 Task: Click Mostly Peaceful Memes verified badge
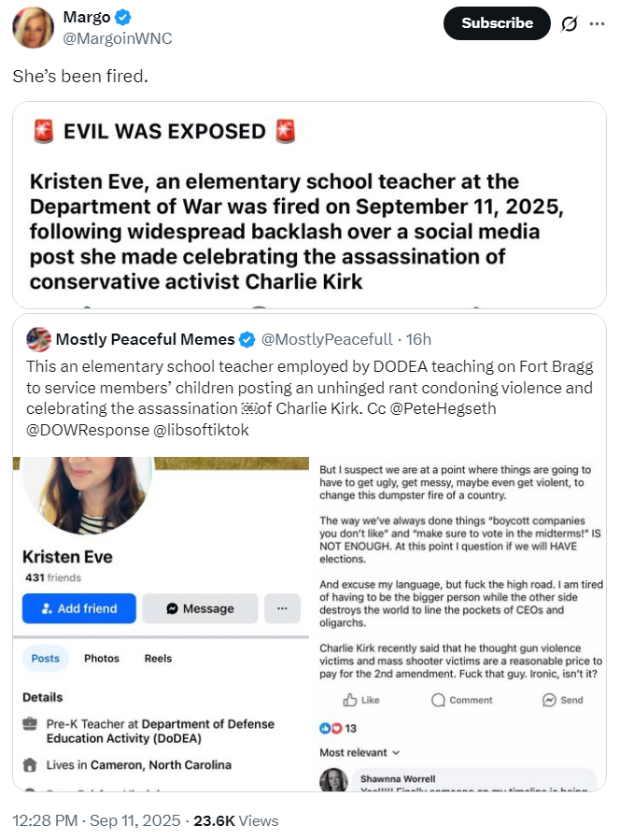click(x=247, y=339)
